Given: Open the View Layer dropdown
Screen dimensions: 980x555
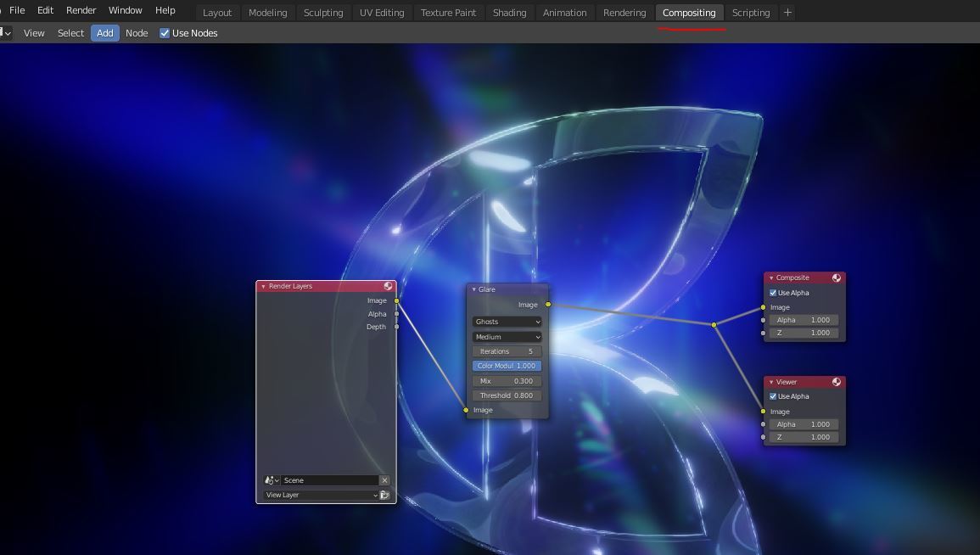Looking at the screenshot, I should [322, 495].
